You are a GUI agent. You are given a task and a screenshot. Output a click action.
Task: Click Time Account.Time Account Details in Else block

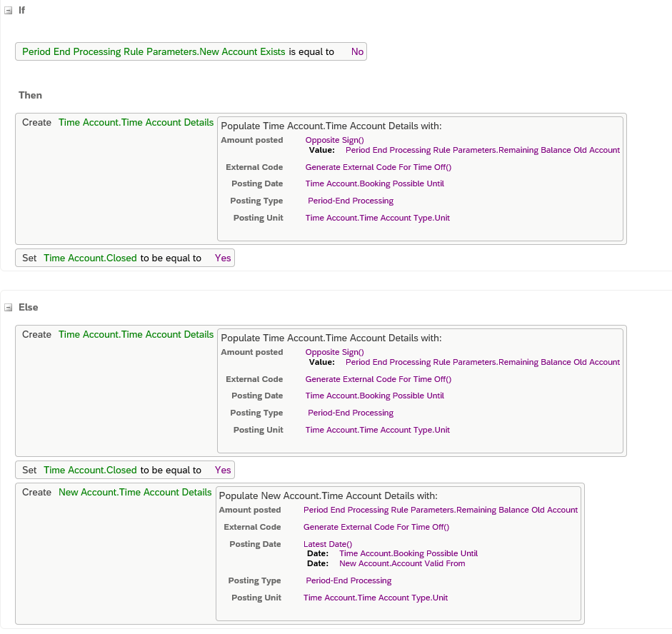tap(136, 335)
